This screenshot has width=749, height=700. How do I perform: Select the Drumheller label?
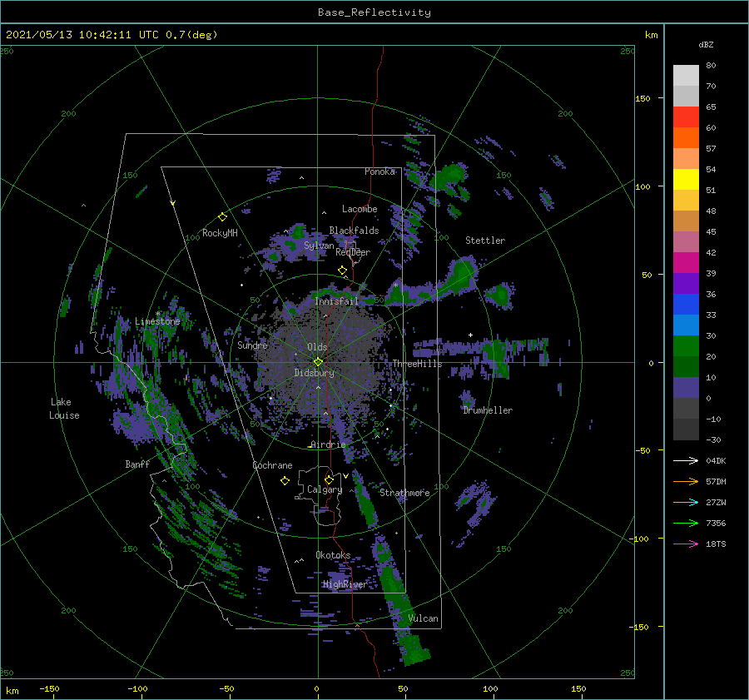click(488, 410)
